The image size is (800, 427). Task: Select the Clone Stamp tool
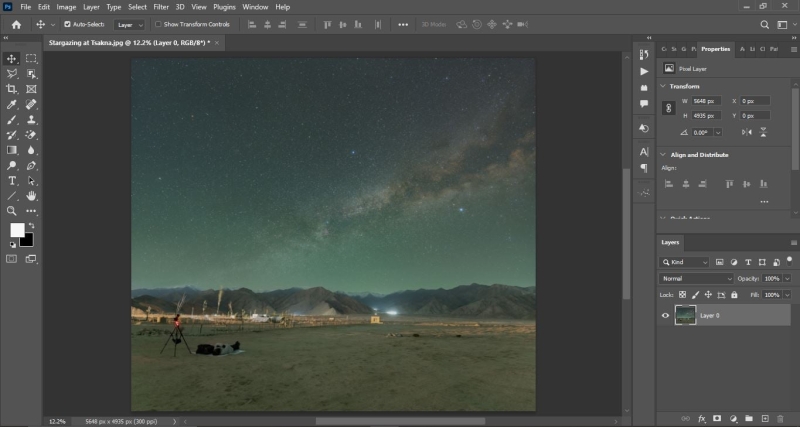point(31,120)
